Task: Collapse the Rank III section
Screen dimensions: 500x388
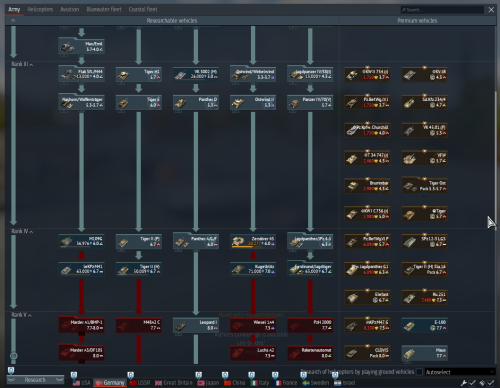Action: 22,64
